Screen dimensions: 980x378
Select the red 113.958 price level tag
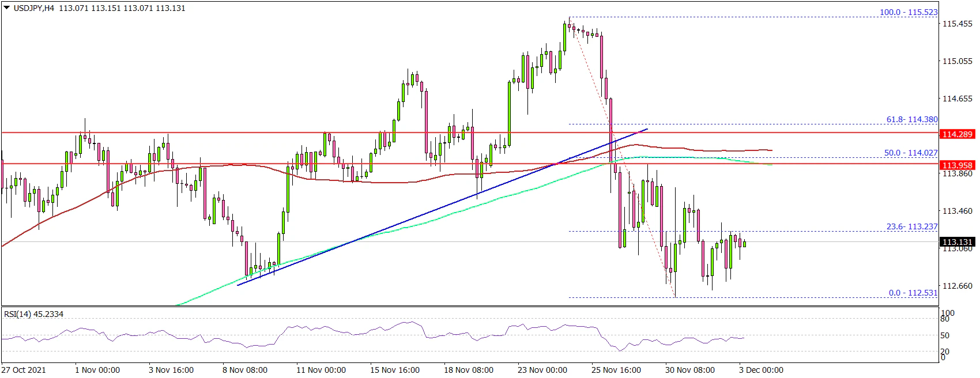tap(957, 165)
